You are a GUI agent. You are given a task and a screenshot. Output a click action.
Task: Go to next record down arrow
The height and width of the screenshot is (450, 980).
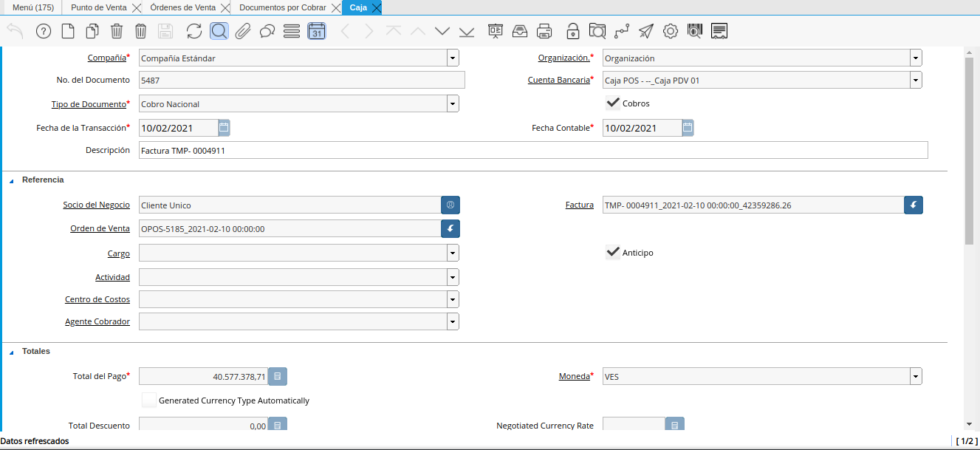[x=442, y=31]
